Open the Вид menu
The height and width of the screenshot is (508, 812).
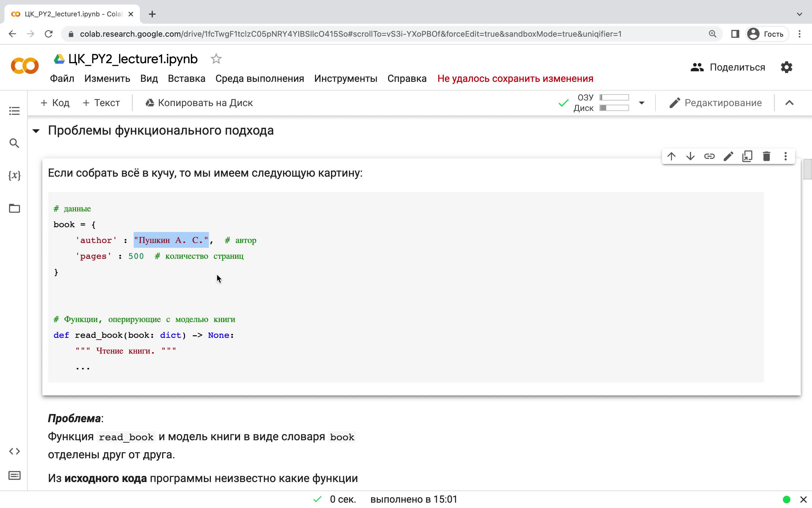(x=149, y=79)
